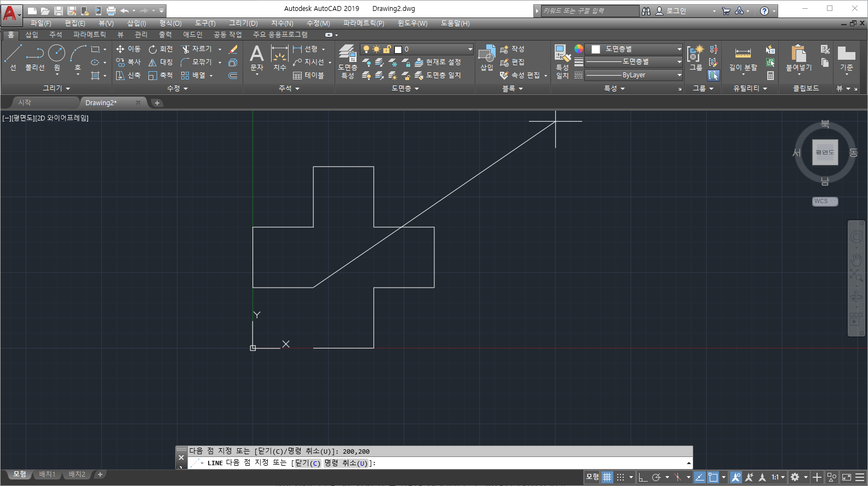868x486 pixels.
Task: Choose the Copy (복사) command
Action: [x=128, y=62]
